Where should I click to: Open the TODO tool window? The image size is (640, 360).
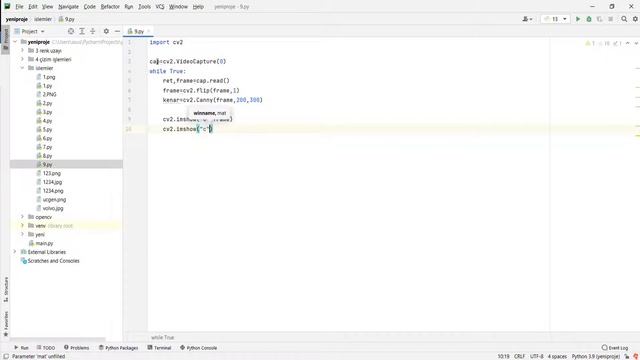46,348
